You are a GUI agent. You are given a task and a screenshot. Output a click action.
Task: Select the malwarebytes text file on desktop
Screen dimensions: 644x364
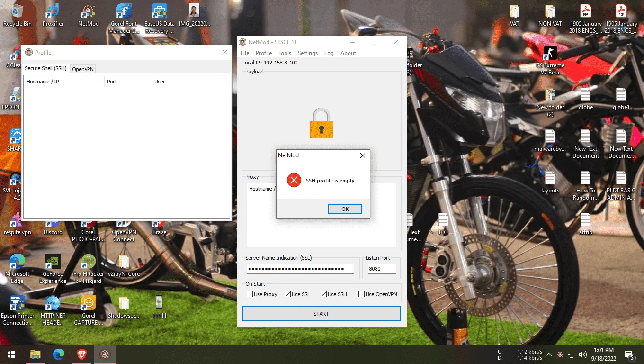pos(550,140)
